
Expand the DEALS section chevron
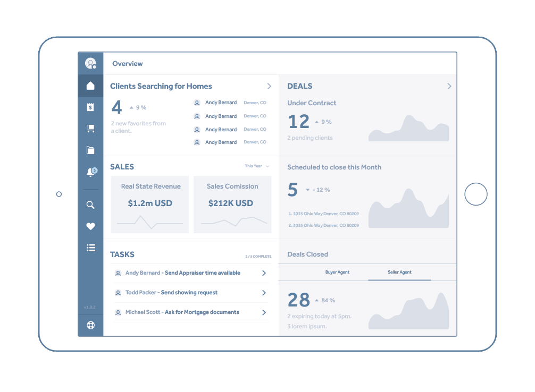449,86
